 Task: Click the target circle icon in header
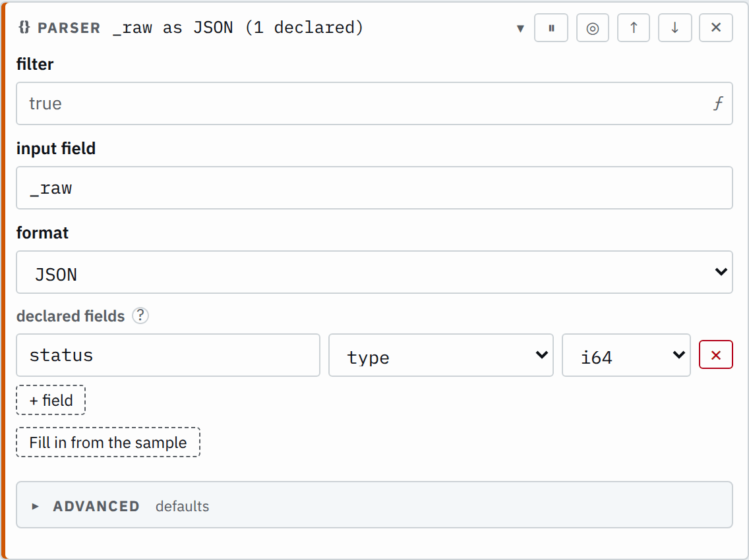coord(592,28)
